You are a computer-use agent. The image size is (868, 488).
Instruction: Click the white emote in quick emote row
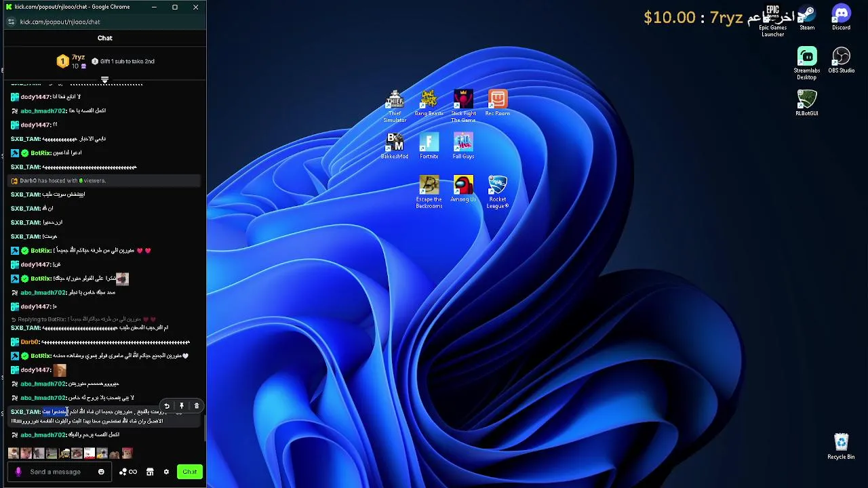tap(90, 453)
